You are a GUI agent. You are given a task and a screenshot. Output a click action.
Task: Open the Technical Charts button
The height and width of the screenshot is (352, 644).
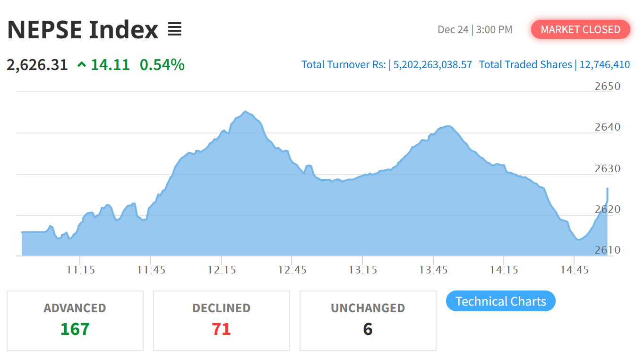click(500, 301)
